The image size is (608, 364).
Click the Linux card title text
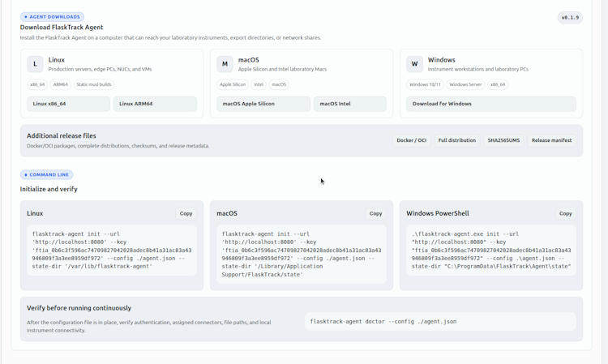(57, 60)
